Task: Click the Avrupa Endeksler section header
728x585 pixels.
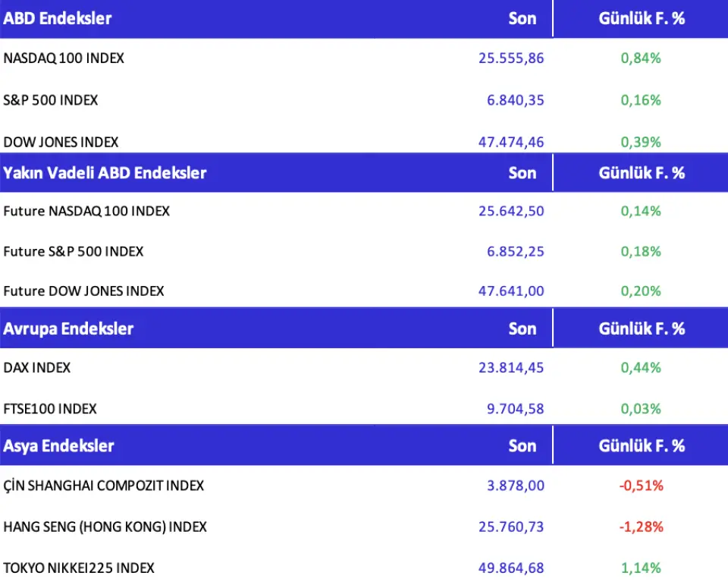Action: click(68, 329)
